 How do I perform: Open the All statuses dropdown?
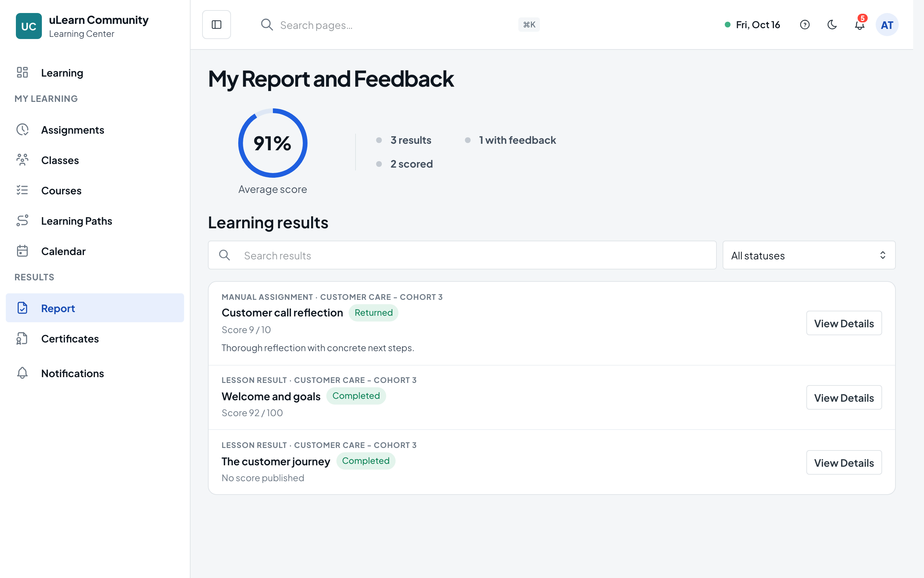[809, 255]
